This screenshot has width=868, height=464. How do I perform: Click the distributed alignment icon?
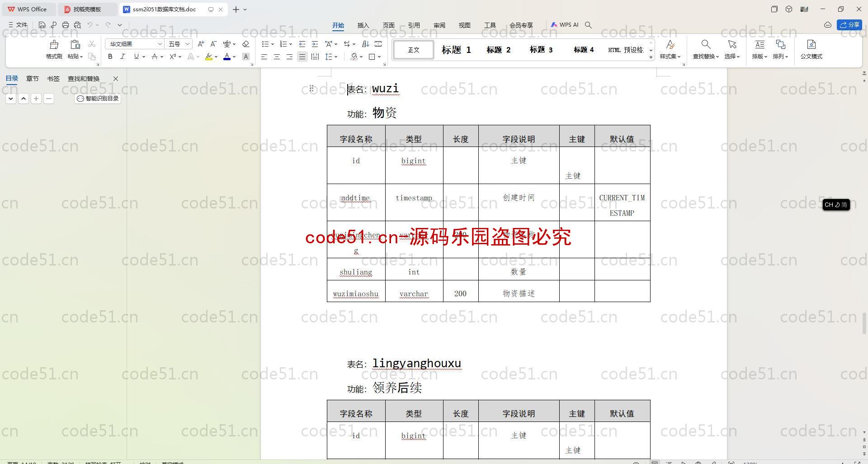coord(315,57)
